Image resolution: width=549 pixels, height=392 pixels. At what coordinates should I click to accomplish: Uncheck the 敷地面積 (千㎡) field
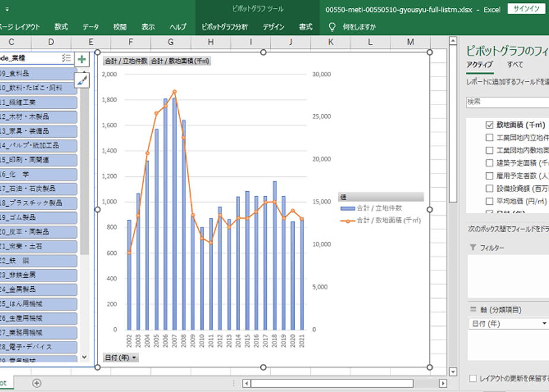point(490,125)
